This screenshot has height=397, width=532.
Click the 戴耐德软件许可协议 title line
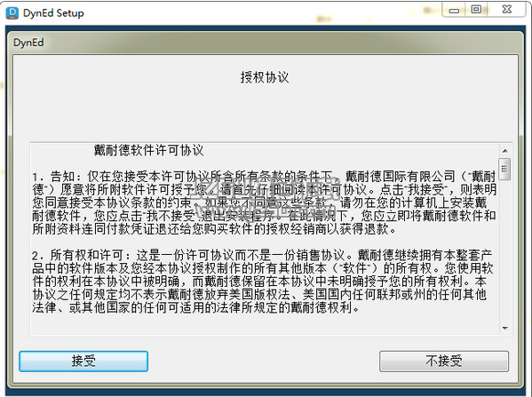pos(148,150)
